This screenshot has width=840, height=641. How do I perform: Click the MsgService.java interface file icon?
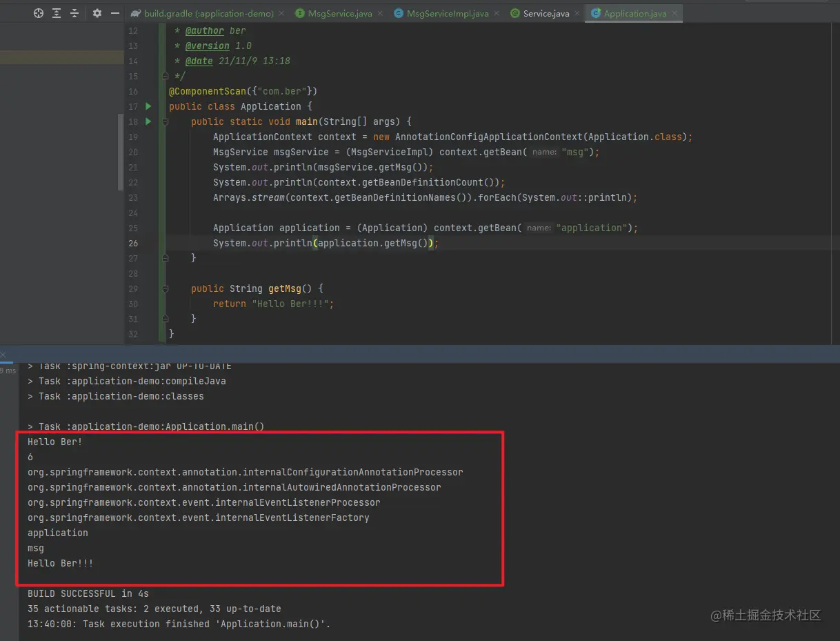(300, 13)
